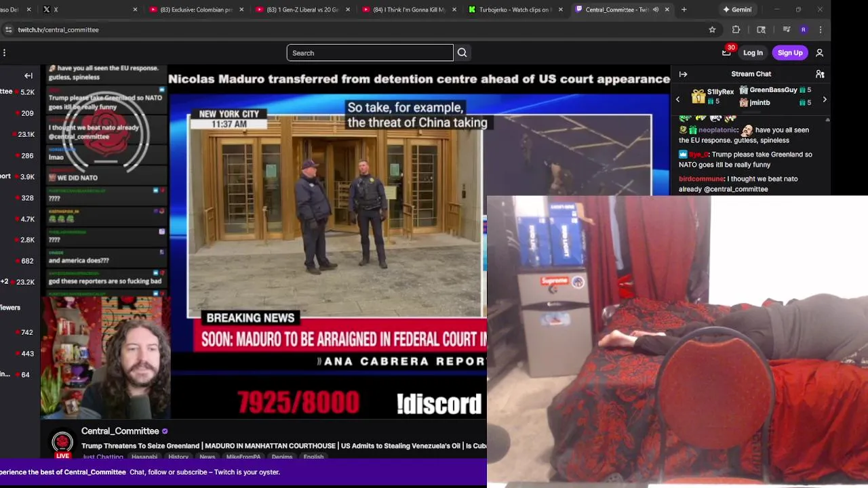Click the @central_committee mention in chat
The width and height of the screenshot is (868, 488).
click(736, 189)
